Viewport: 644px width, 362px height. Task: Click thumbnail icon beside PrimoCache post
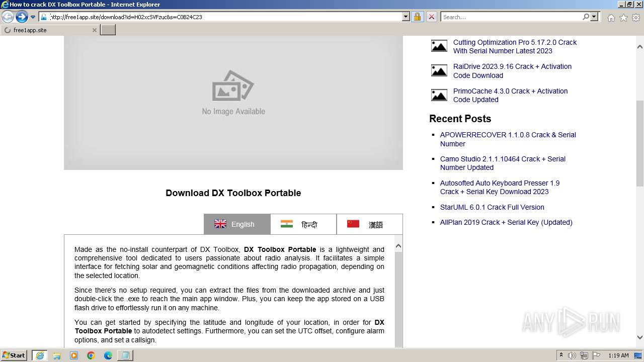[439, 95]
